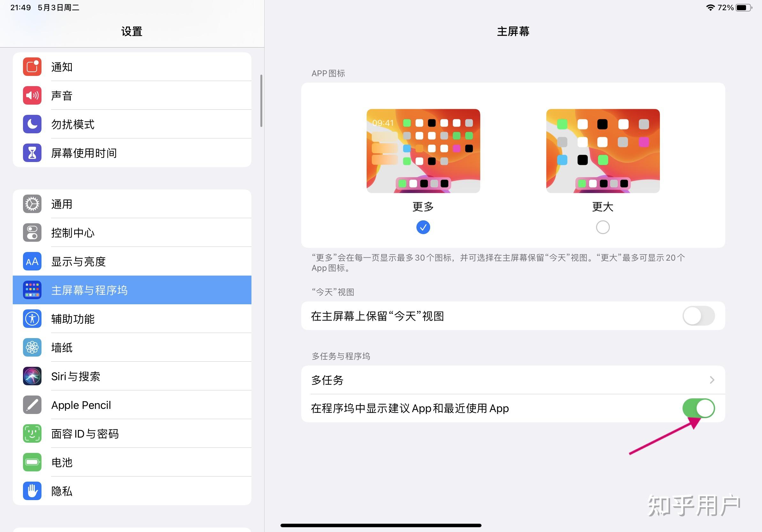Tap the Siri & Search icon
The width and height of the screenshot is (762, 532).
(32, 376)
